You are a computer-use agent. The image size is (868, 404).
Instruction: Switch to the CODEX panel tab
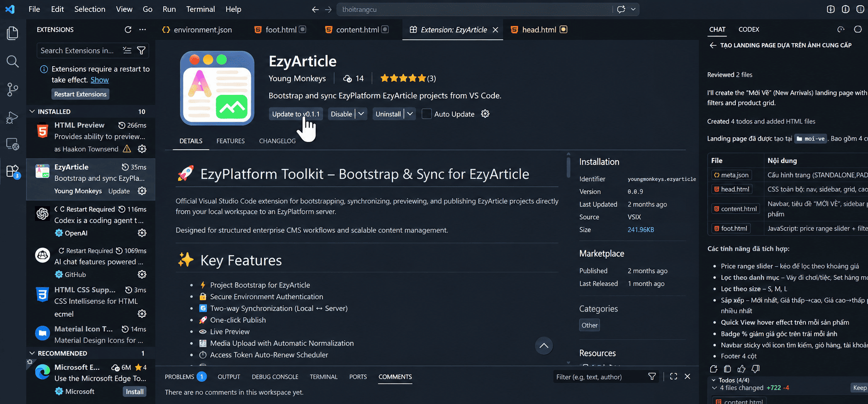(x=749, y=29)
